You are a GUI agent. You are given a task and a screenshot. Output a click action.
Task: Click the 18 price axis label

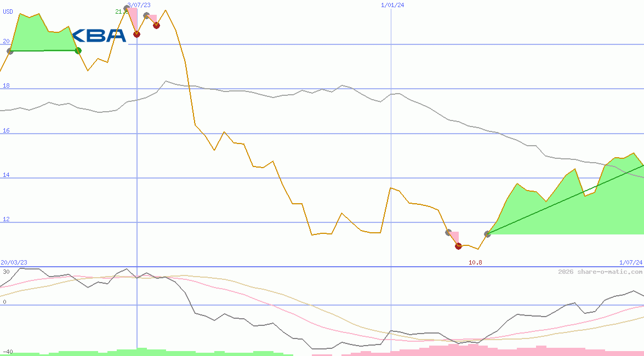click(6, 86)
